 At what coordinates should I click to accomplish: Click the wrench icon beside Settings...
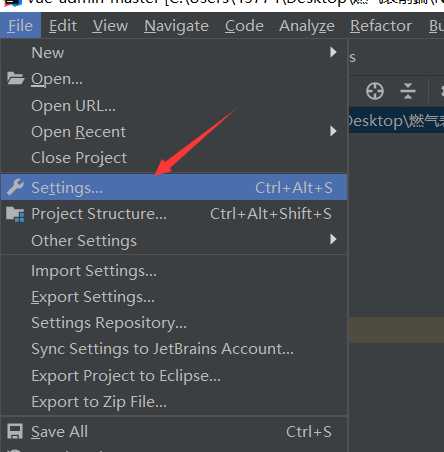(x=15, y=187)
